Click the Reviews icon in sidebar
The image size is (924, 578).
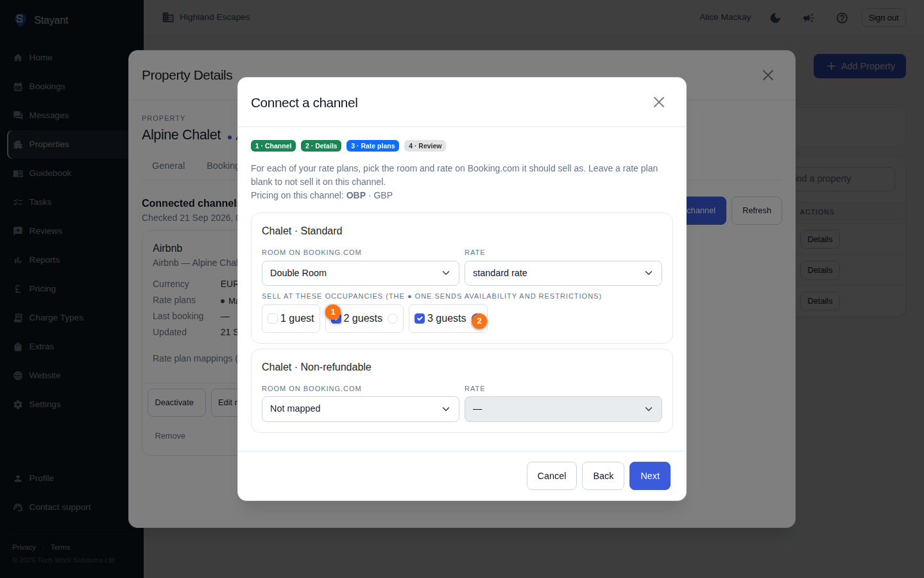pos(18,231)
